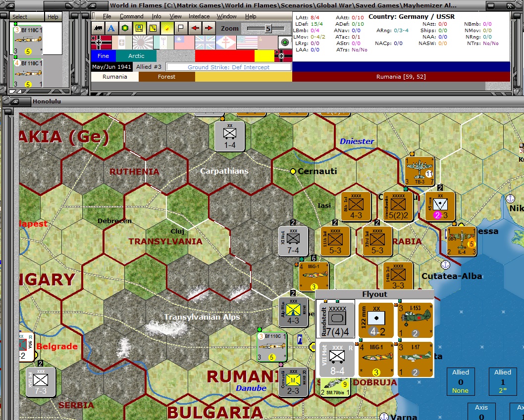524x420 pixels.
Task: Select second Bf 110C numbered 4
Action: 28,73
